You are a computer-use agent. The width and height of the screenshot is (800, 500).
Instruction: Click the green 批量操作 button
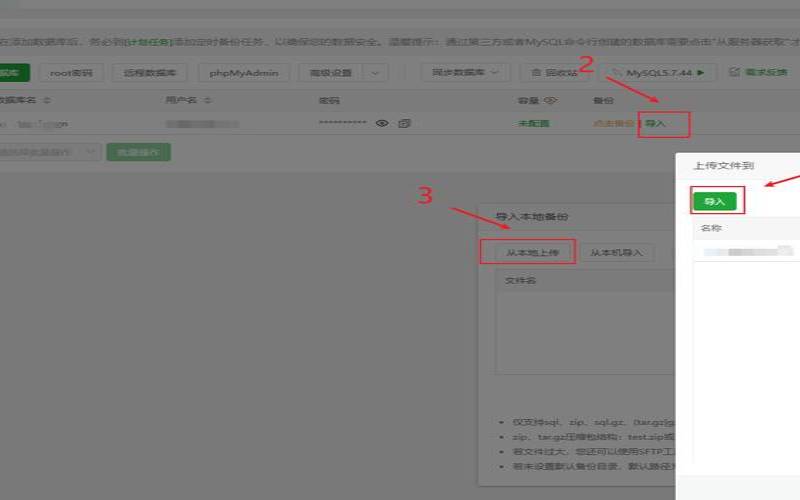coord(139,152)
